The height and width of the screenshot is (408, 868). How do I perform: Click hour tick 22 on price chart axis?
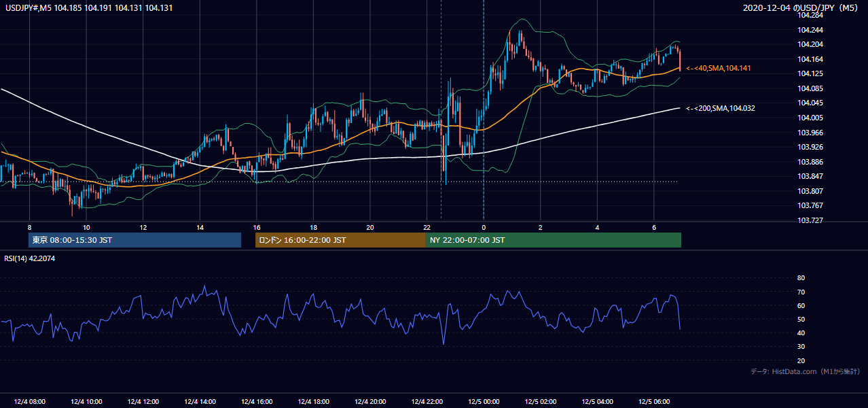[427, 227]
